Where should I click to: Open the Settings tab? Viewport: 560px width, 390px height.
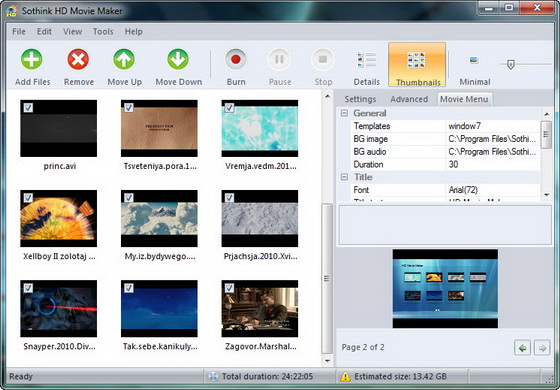tap(360, 99)
